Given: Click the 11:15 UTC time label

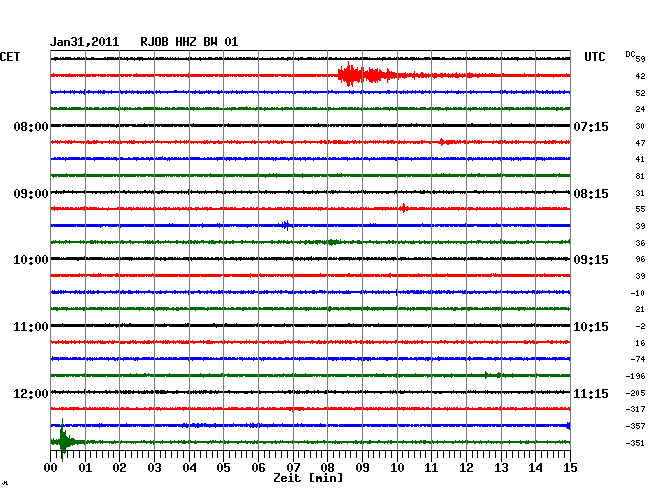Looking at the screenshot, I should point(591,393).
